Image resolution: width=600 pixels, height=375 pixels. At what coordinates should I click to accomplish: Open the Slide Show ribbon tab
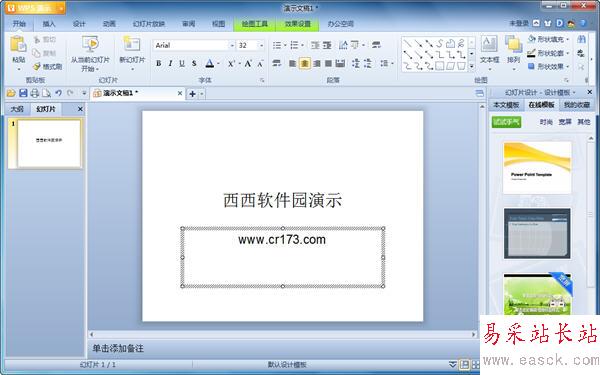coord(148,24)
